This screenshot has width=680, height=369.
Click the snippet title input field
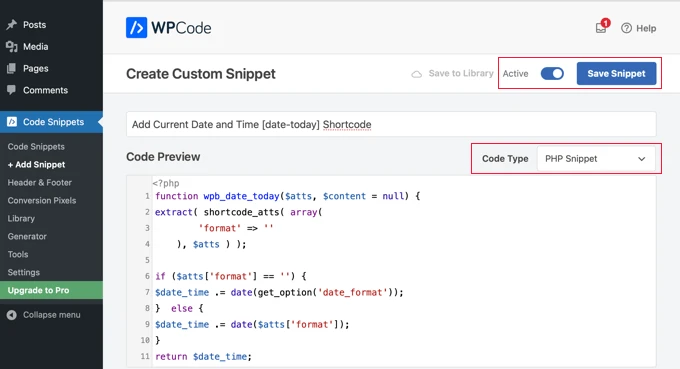point(391,124)
